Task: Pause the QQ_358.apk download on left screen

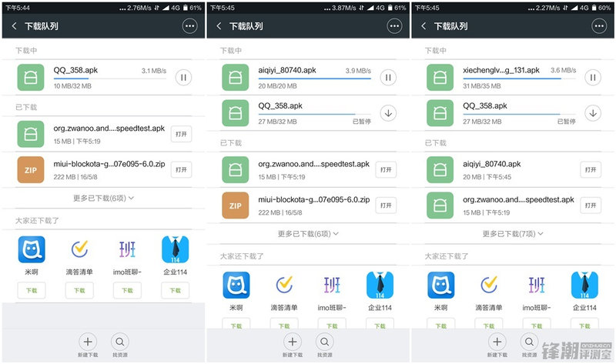Action: pyautogui.click(x=182, y=77)
